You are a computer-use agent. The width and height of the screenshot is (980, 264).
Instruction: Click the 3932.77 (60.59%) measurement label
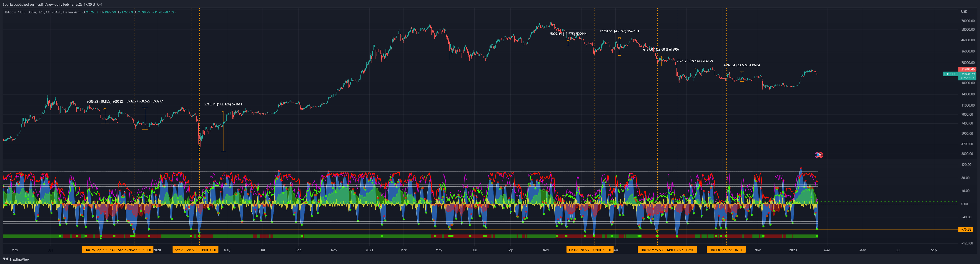coord(145,102)
